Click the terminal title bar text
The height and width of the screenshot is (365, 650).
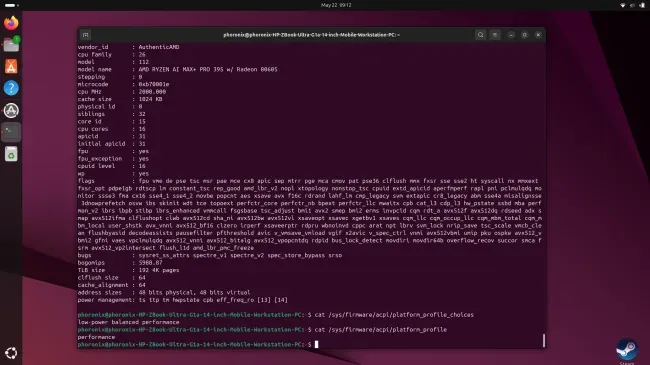[x=312, y=35]
